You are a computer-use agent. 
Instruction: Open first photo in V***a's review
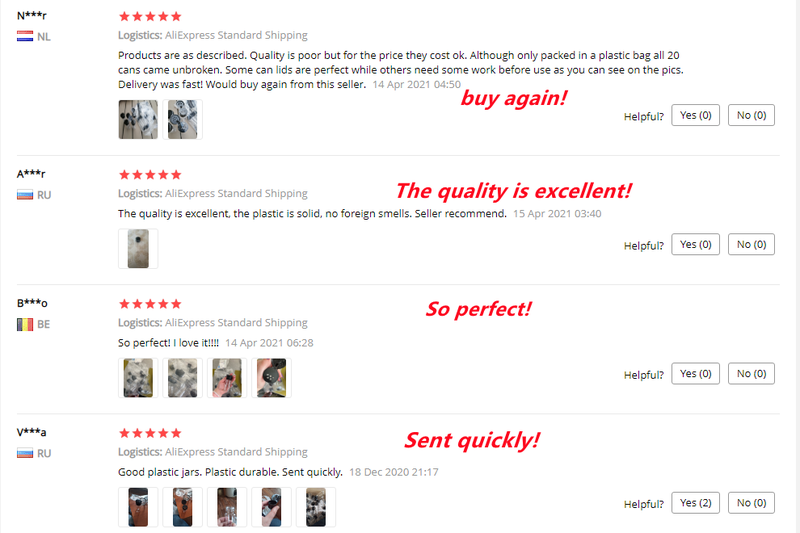click(138, 507)
